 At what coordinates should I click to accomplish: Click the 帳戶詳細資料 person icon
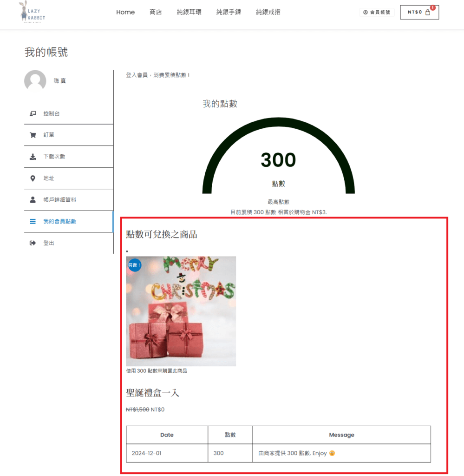(x=33, y=200)
